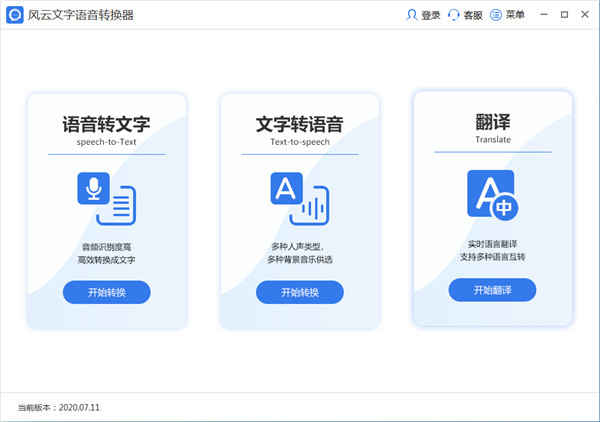Open 客服 customer service

coord(473,15)
